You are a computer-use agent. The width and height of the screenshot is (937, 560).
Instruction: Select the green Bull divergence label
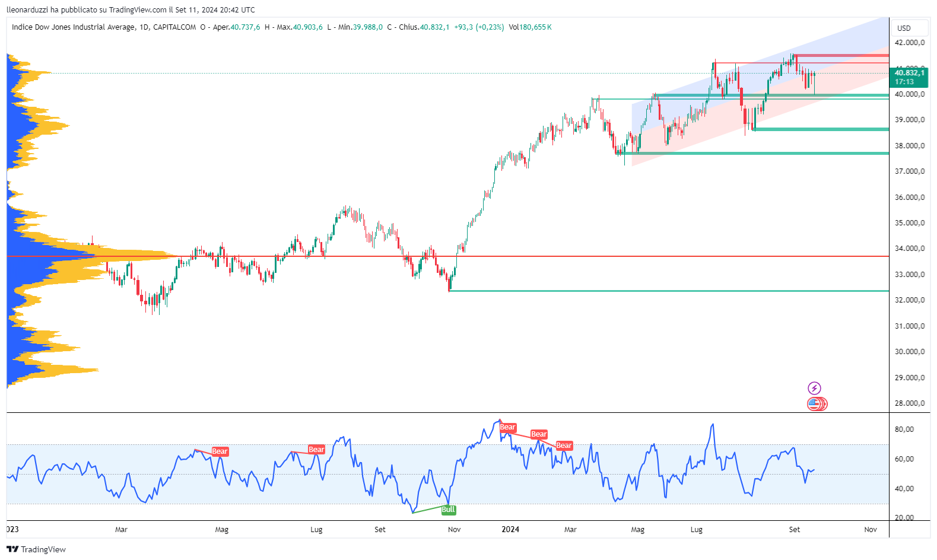[448, 510]
